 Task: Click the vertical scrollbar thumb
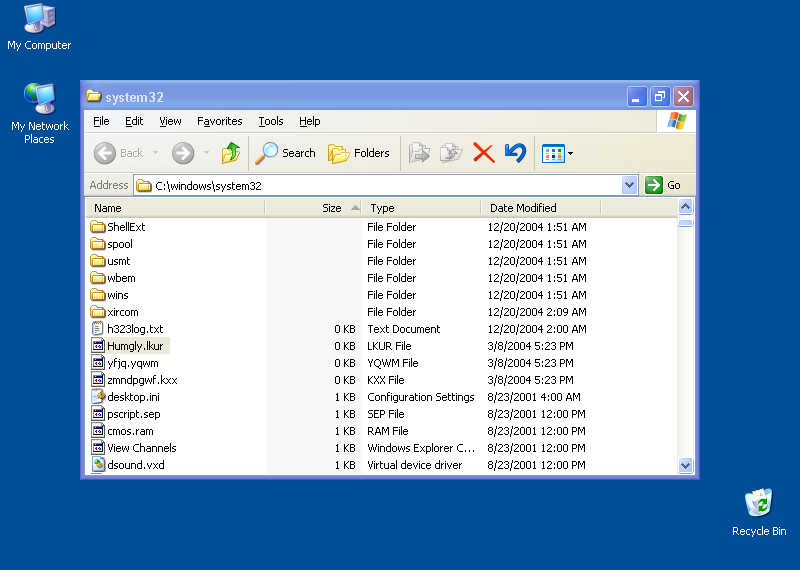pos(685,223)
